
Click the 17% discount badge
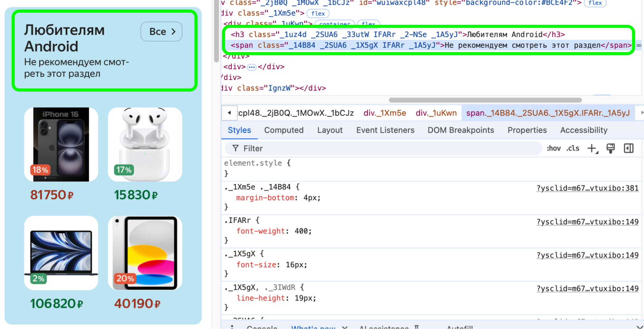[124, 170]
